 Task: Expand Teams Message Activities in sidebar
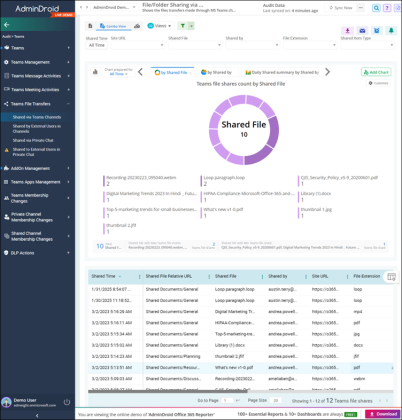pos(37,76)
